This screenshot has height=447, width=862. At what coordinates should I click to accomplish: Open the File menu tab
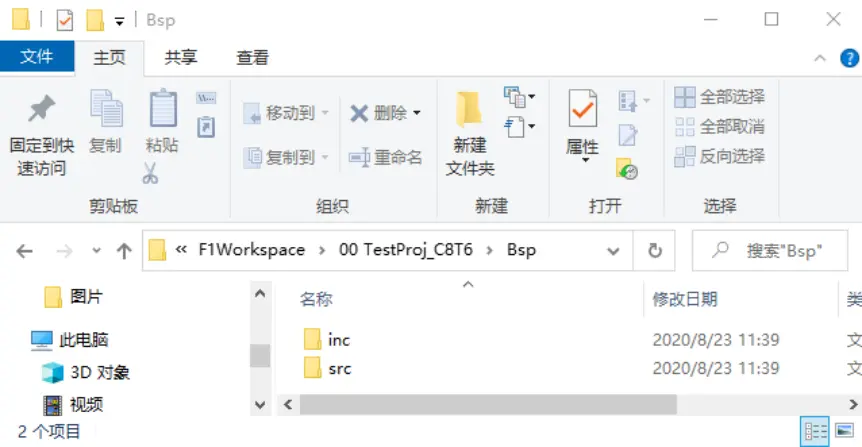pyautogui.click(x=37, y=57)
